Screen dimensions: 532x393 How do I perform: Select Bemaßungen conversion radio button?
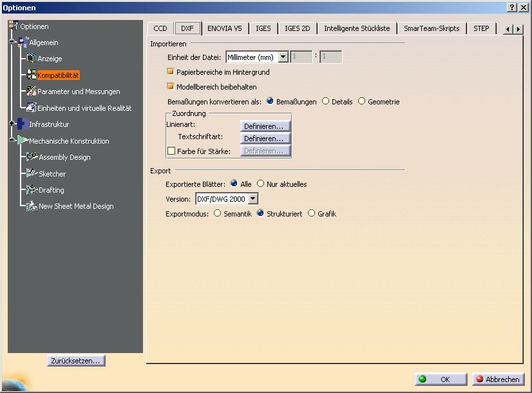click(x=270, y=101)
